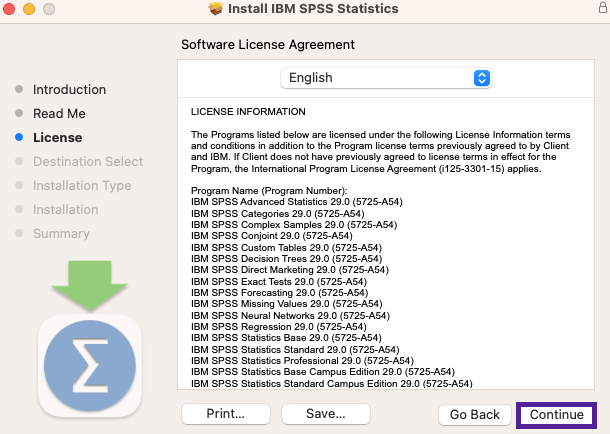Image resolution: width=610 pixels, height=434 pixels.
Task: Click the Program Name (Program Number) line
Action: [269, 191]
